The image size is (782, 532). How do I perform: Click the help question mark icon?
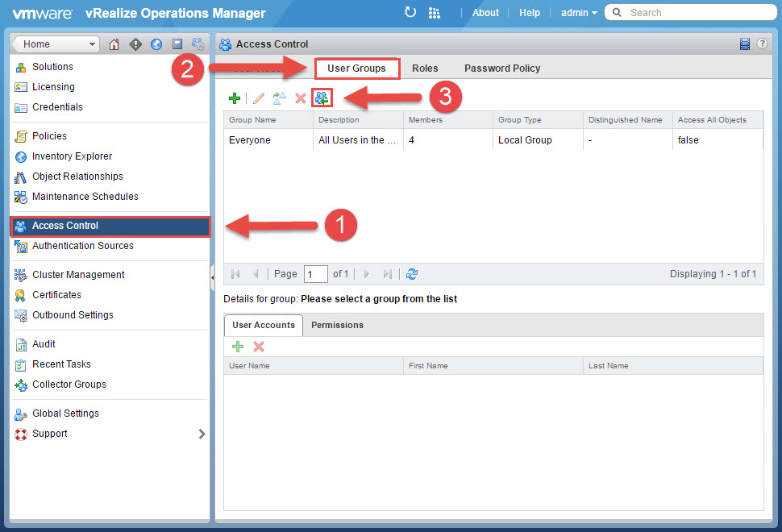[763, 44]
